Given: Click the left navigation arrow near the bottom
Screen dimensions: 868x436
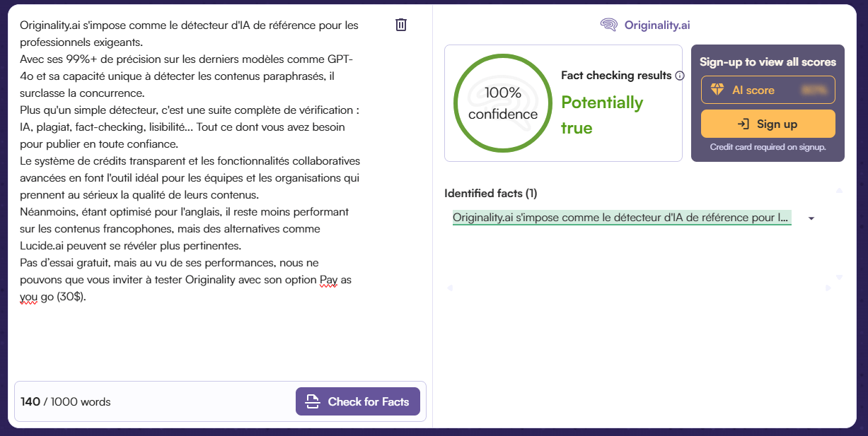Looking at the screenshot, I should (449, 287).
